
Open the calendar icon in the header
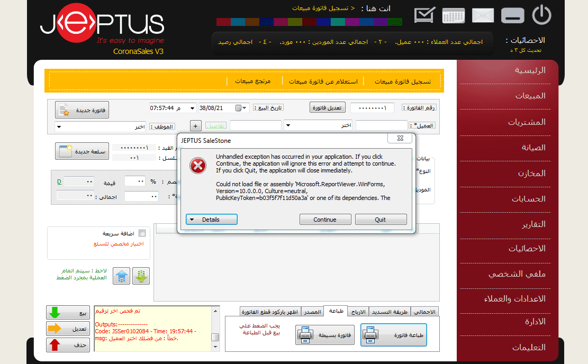[454, 16]
